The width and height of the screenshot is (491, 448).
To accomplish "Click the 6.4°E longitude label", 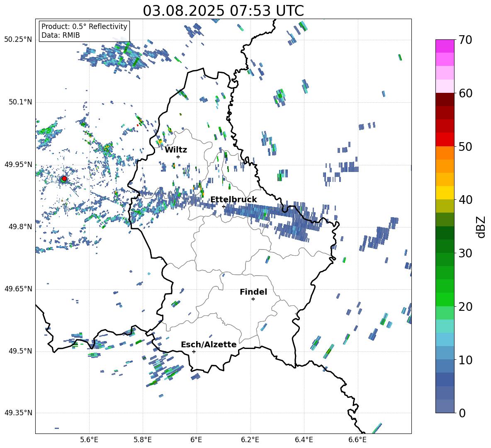I will (x=304, y=440).
